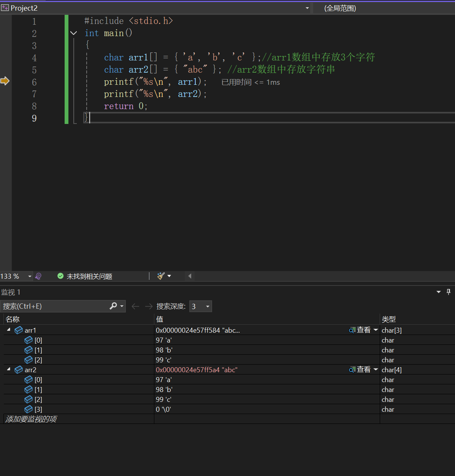Click the arr1 variable cube icon
This screenshot has width=455, height=476.
pos(19,330)
